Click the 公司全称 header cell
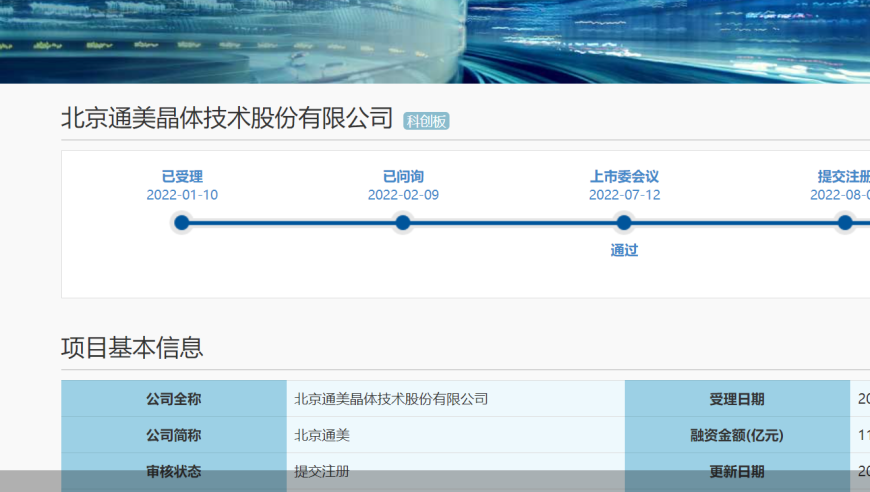Viewport: 870px width, 492px height. (x=174, y=398)
